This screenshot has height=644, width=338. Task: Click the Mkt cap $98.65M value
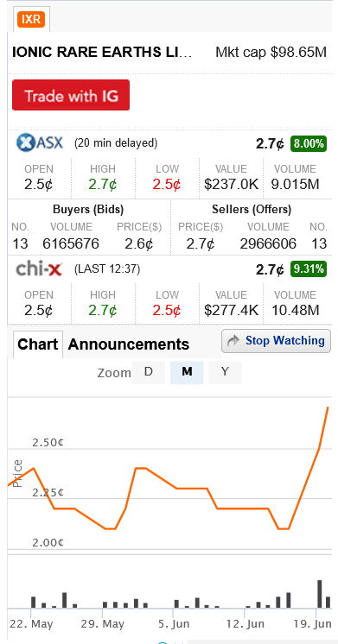[271, 53]
